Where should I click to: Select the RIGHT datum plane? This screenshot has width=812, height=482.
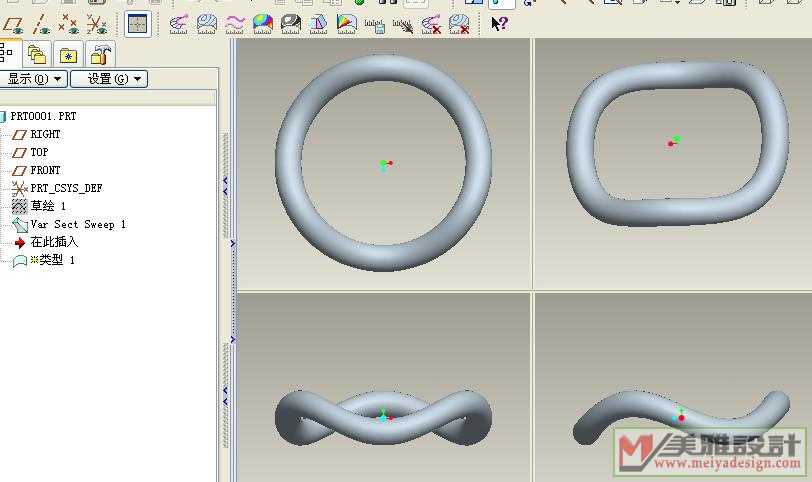(x=45, y=134)
